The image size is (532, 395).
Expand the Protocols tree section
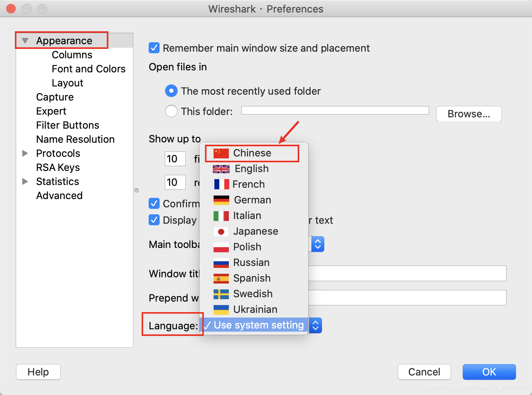coord(25,153)
